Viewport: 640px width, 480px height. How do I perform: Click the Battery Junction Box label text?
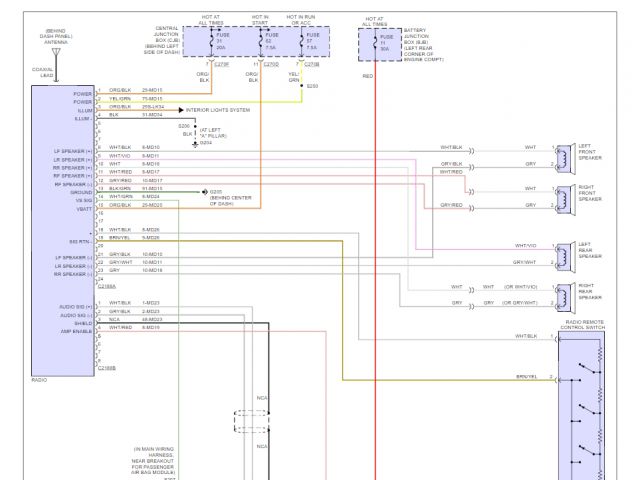coord(417,45)
